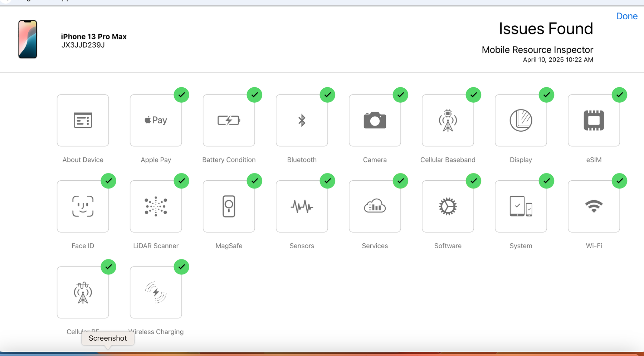The width and height of the screenshot is (644, 356).
Task: Click the green checkmark on Battery Condition
Action: 254,95
